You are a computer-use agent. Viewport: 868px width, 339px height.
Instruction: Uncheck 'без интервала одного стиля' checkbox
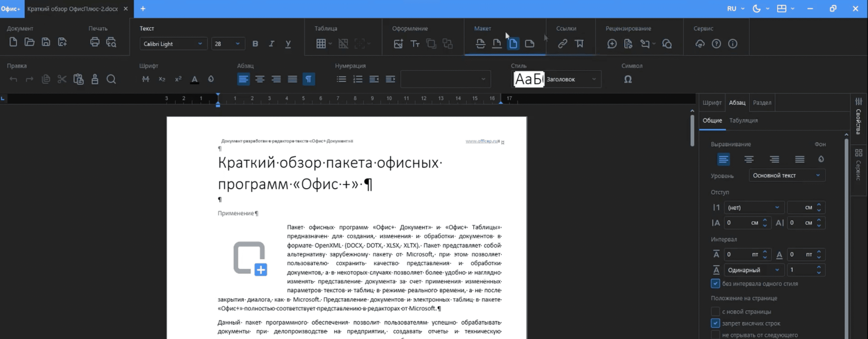tap(715, 283)
